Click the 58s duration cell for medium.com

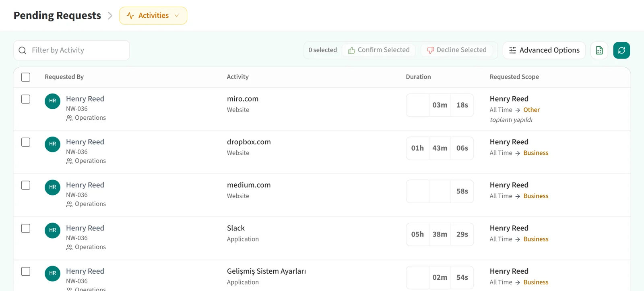[462, 191]
